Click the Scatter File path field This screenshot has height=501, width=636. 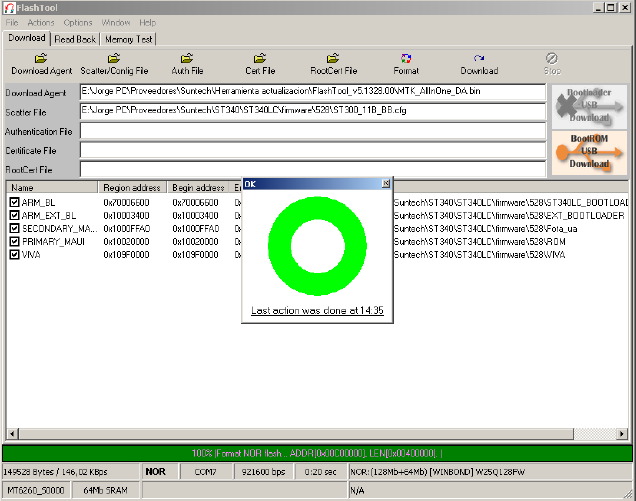[313, 111]
